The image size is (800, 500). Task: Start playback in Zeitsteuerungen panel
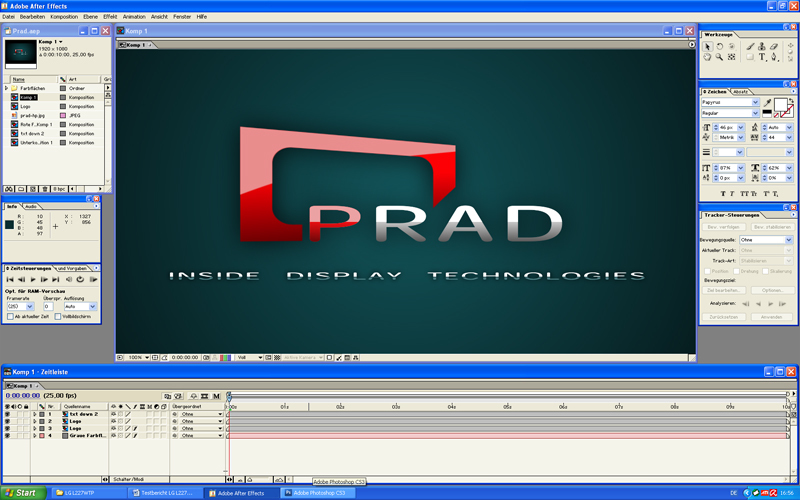point(33,280)
